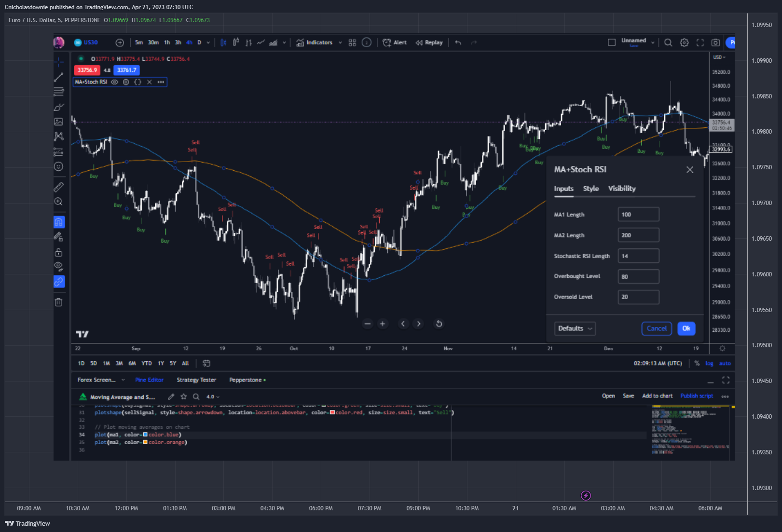Toggle the layout square checkbox icon

click(612, 42)
